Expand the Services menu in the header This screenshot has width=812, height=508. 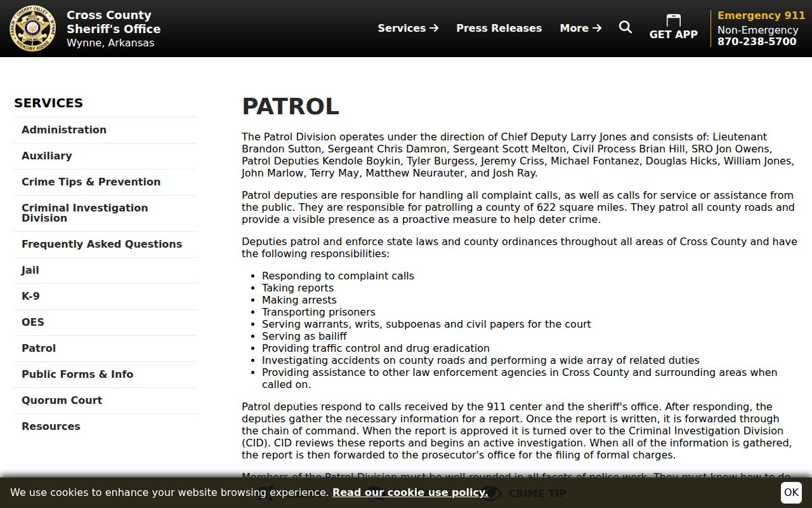408,28
